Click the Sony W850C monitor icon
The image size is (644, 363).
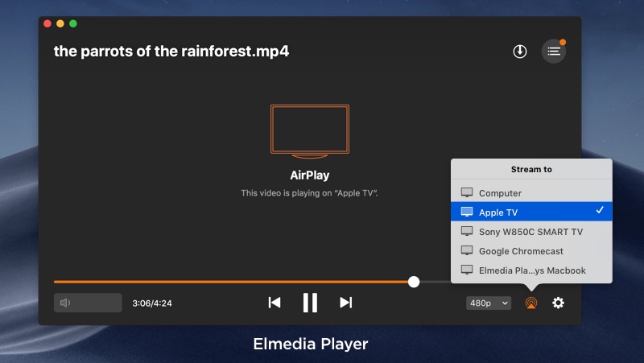(x=467, y=231)
